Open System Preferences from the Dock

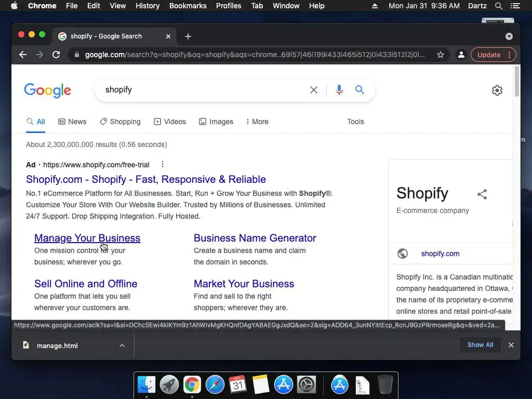pos(307,385)
